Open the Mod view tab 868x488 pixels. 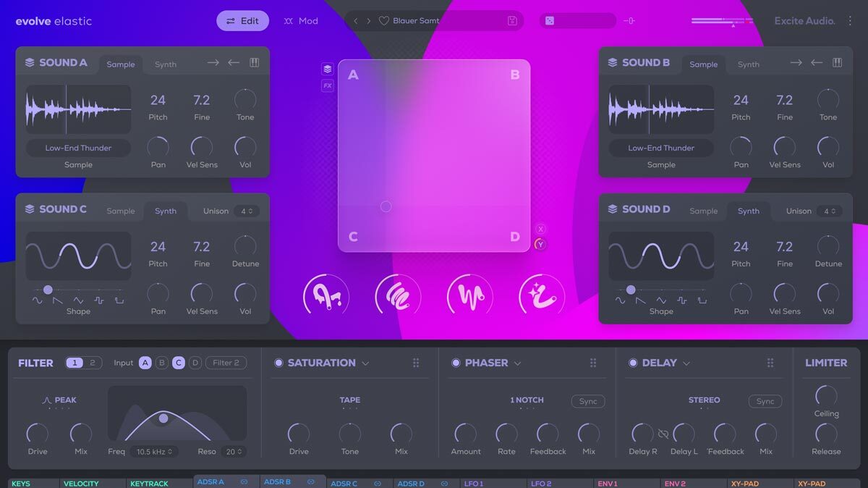pyautogui.click(x=301, y=21)
